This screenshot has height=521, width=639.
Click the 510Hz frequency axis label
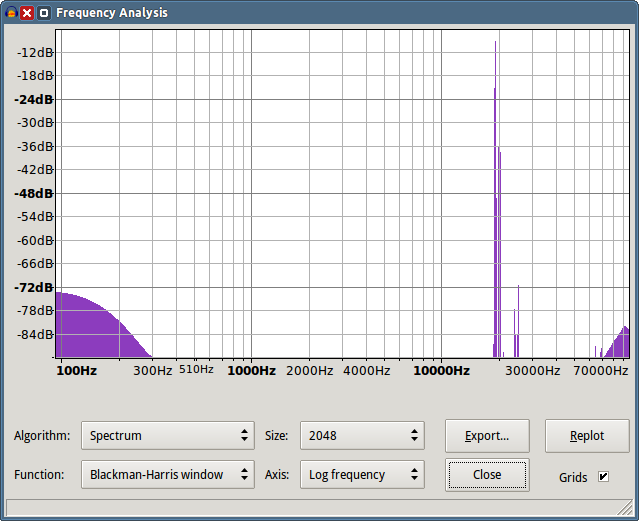tap(196, 369)
